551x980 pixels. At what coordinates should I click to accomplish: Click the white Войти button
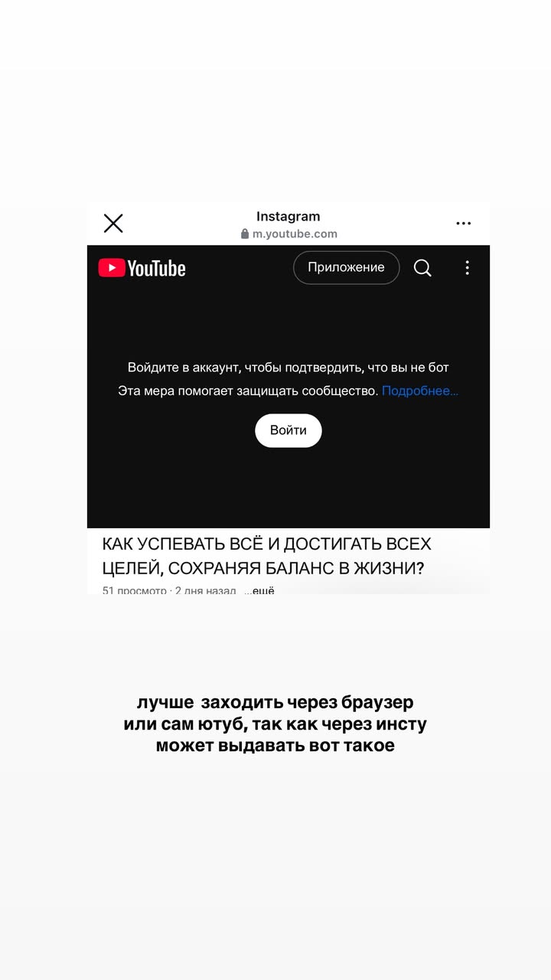click(x=289, y=430)
